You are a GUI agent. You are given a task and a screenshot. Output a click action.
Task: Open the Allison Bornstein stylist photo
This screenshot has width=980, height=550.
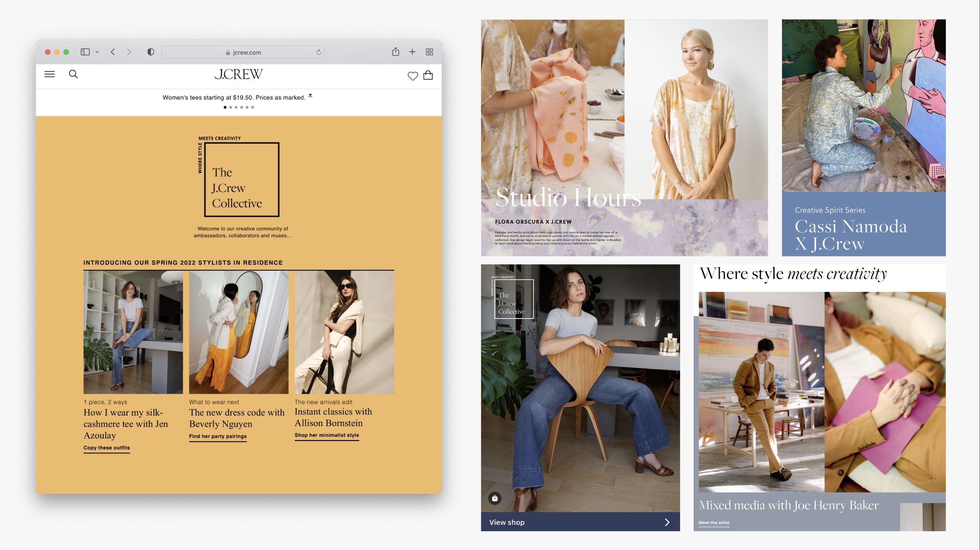344,332
